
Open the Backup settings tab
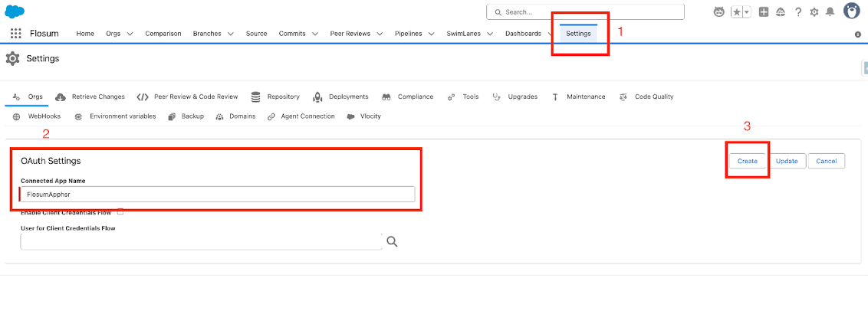(x=185, y=116)
